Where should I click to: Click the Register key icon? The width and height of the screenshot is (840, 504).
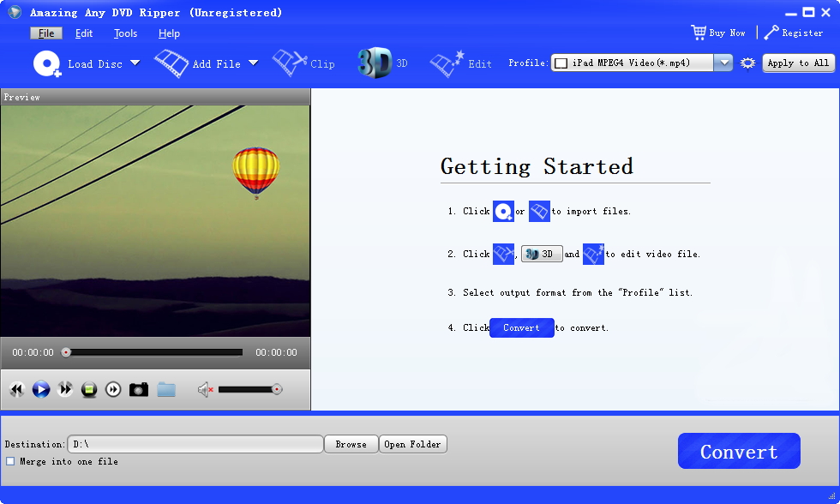point(771,33)
